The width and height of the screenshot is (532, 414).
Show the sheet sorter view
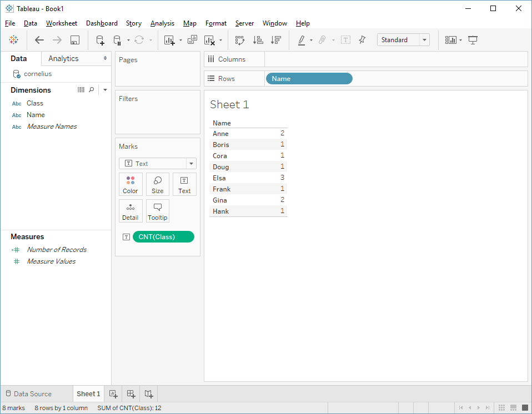(x=502, y=407)
